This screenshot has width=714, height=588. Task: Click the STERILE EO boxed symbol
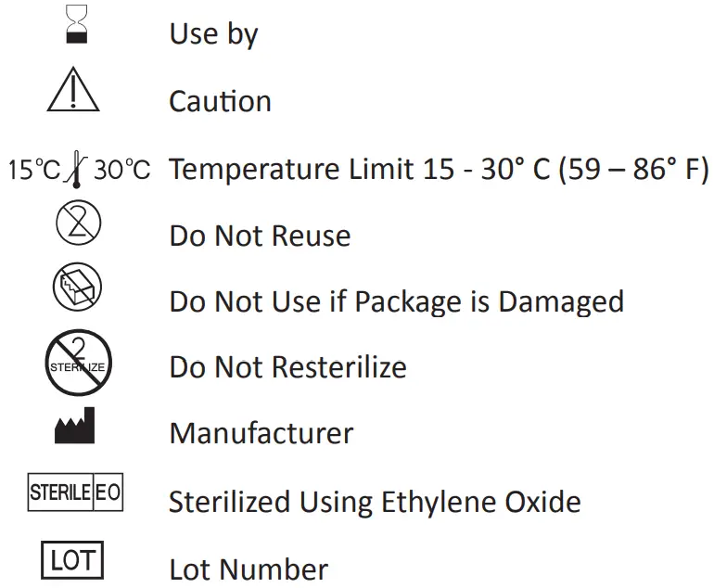coord(76,492)
